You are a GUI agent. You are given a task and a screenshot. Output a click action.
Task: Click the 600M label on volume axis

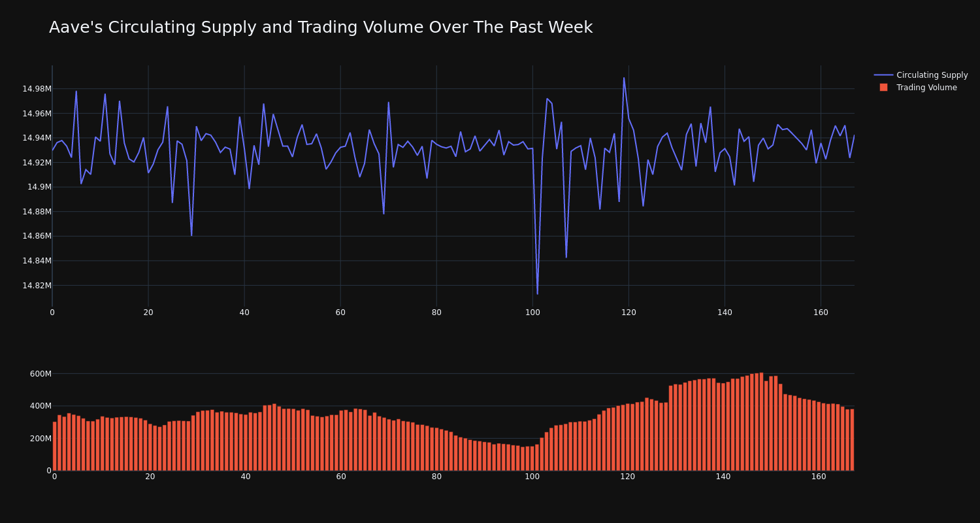click(x=40, y=374)
